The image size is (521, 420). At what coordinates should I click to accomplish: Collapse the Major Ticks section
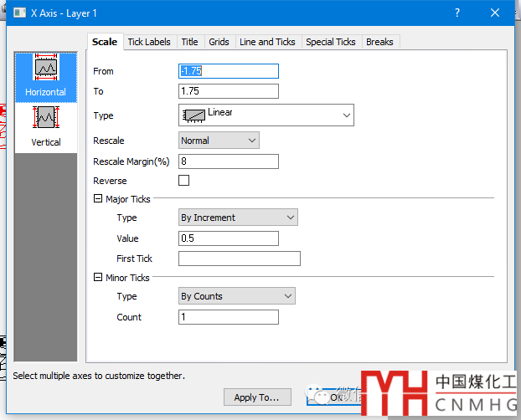click(x=97, y=199)
